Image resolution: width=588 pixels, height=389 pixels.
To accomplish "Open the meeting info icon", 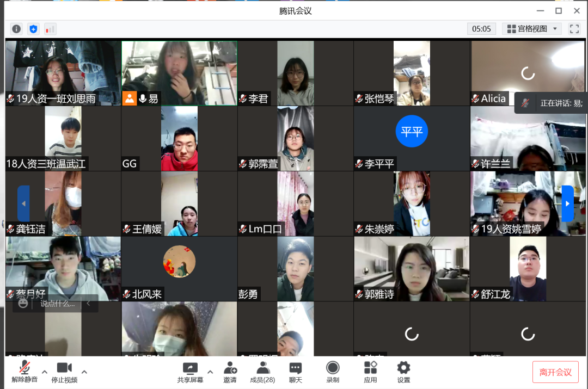I will tap(16, 29).
